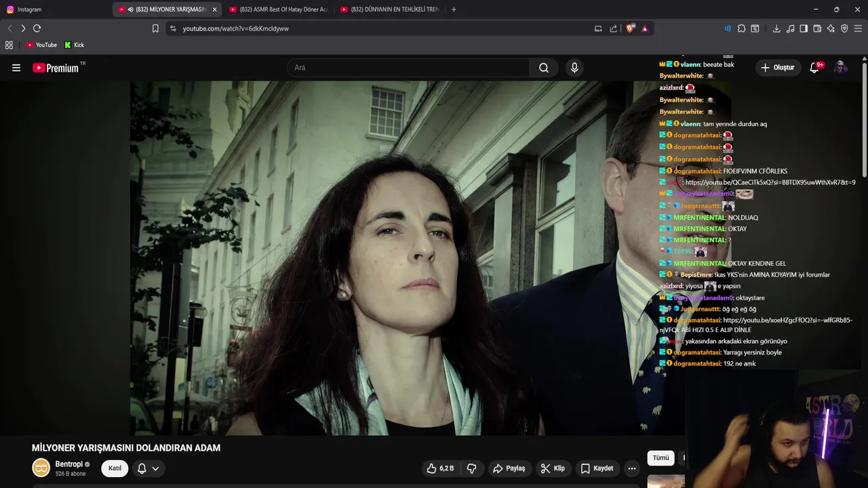Share this page from address bar
The width and height of the screenshot is (868, 488).
(614, 28)
